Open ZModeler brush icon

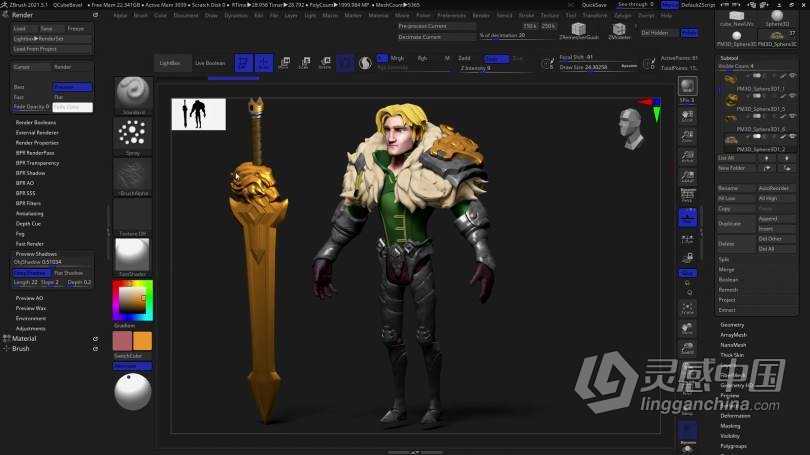tap(618, 30)
